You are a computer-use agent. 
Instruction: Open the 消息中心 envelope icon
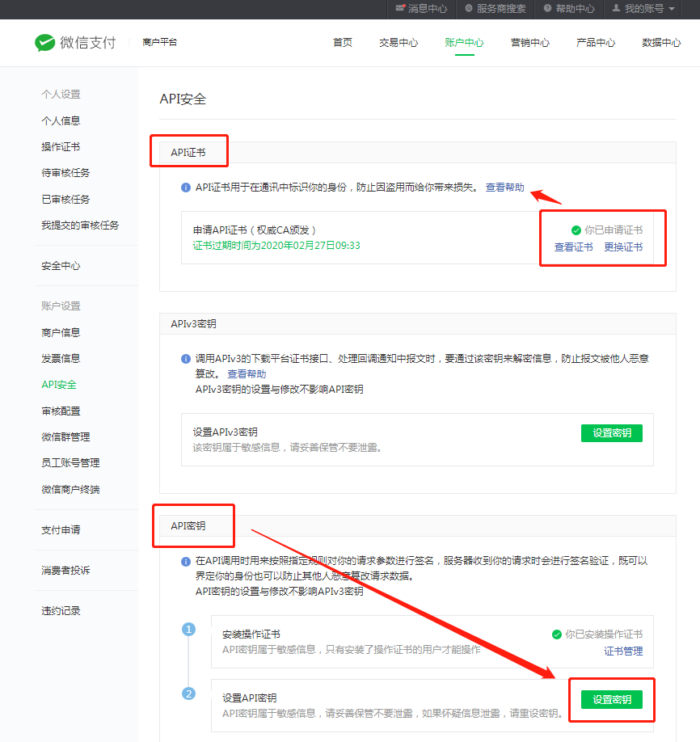[x=400, y=8]
